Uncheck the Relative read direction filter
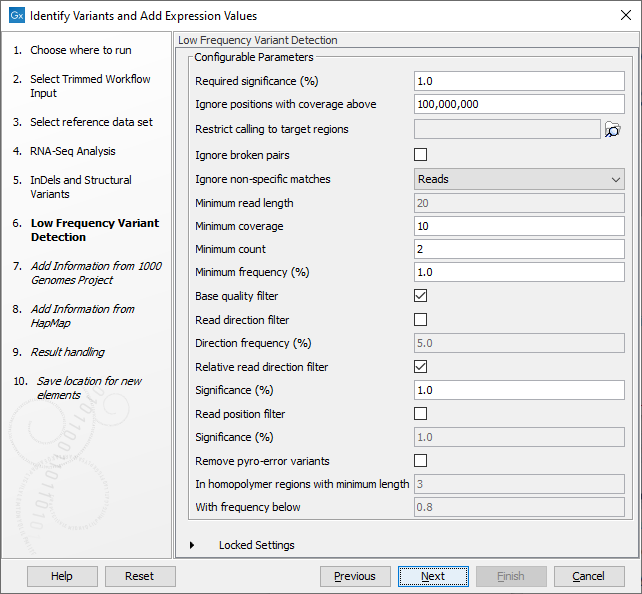 (x=420, y=366)
